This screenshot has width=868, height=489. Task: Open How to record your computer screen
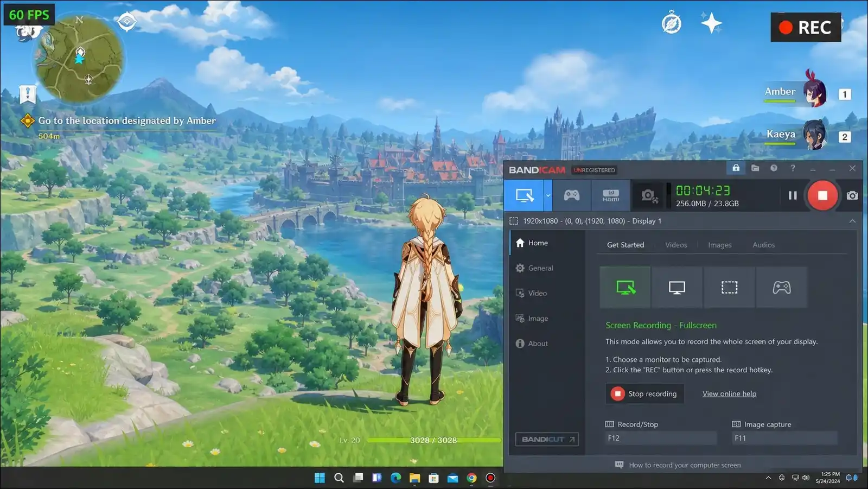(678, 465)
